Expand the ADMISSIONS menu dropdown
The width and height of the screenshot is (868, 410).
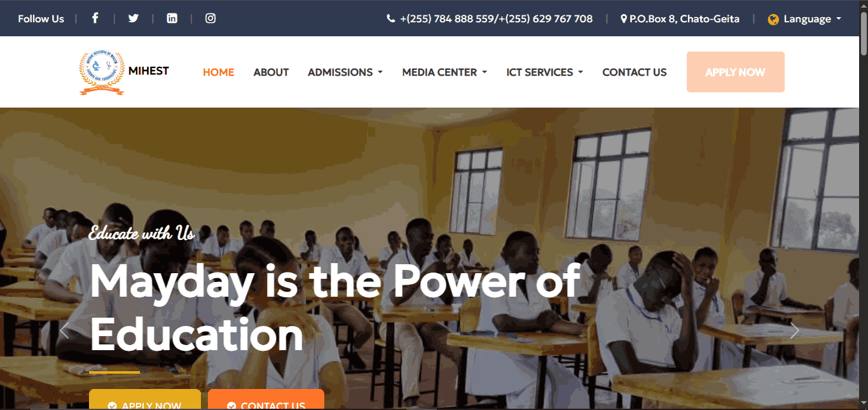[345, 72]
